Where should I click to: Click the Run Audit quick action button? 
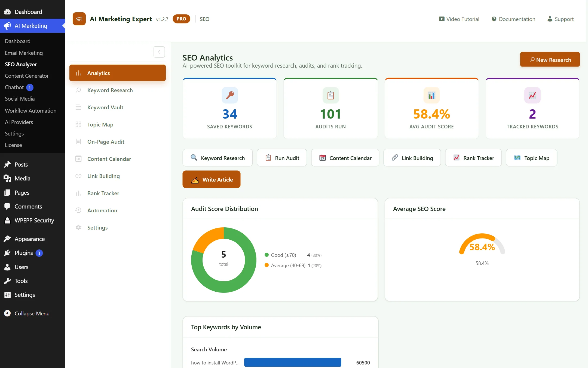pyautogui.click(x=282, y=158)
